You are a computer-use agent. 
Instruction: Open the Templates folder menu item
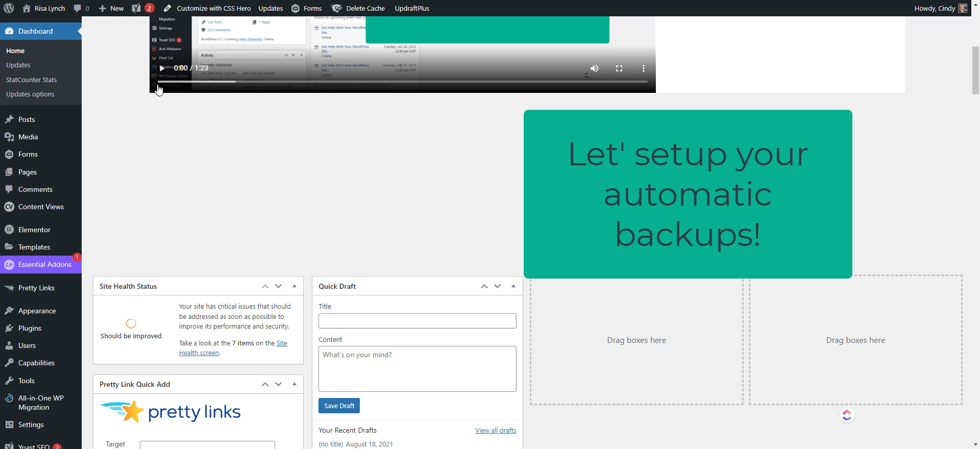[41, 247]
